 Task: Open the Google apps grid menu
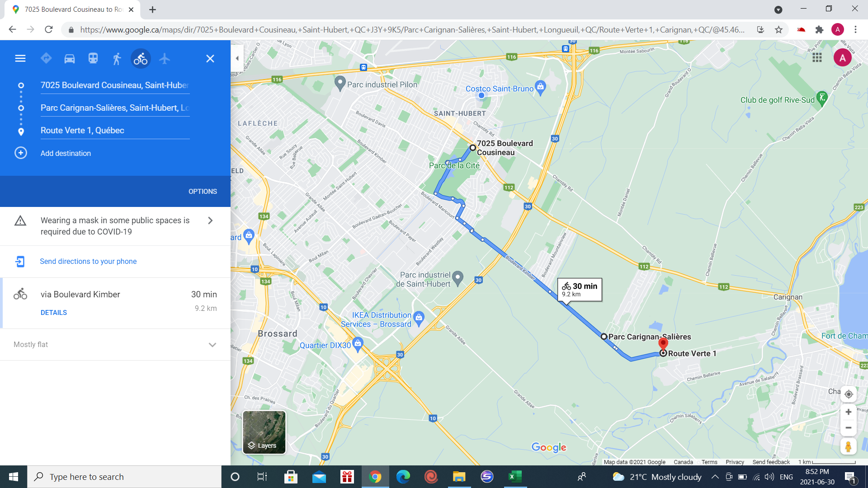[x=817, y=58]
